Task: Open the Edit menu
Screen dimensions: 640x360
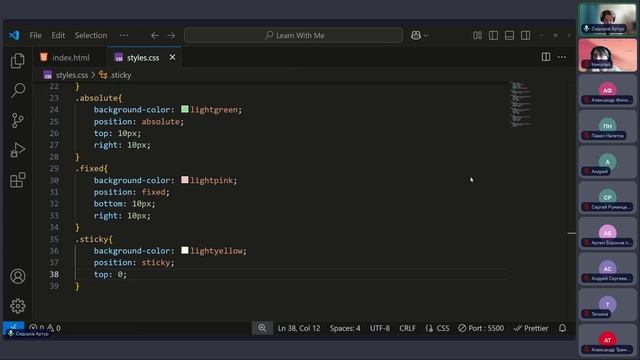Action: click(58, 36)
